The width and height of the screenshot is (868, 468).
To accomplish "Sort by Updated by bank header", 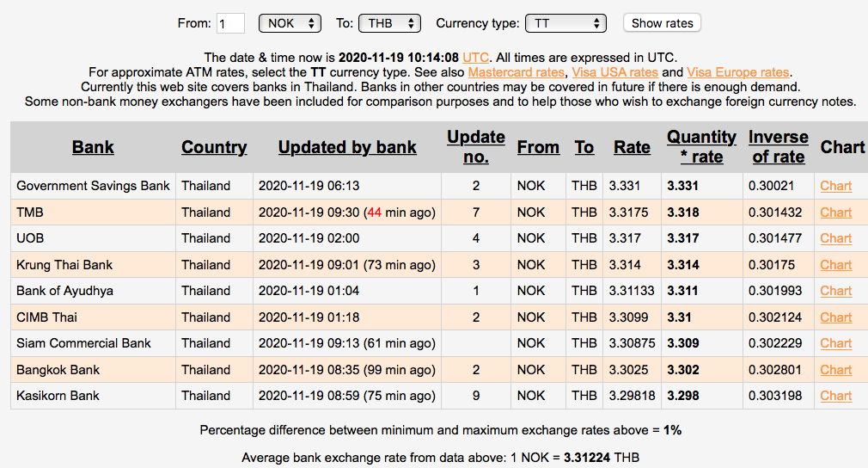I will click(x=347, y=147).
